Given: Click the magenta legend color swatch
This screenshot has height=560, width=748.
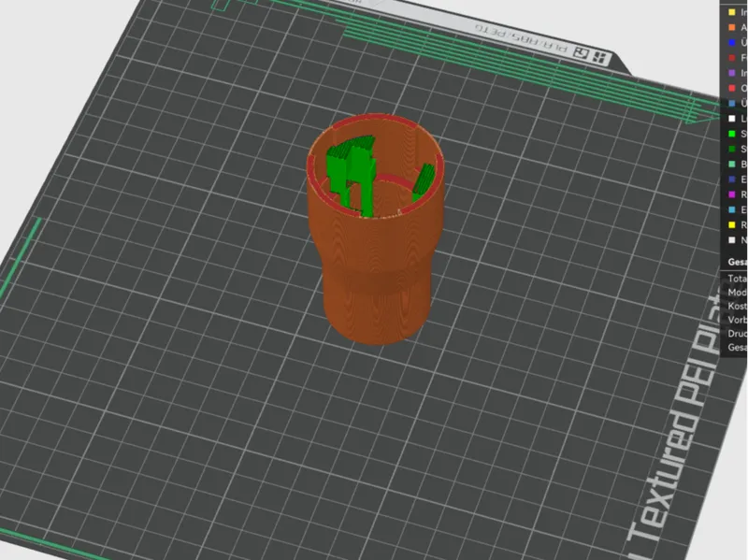Looking at the screenshot, I should coord(732,194).
